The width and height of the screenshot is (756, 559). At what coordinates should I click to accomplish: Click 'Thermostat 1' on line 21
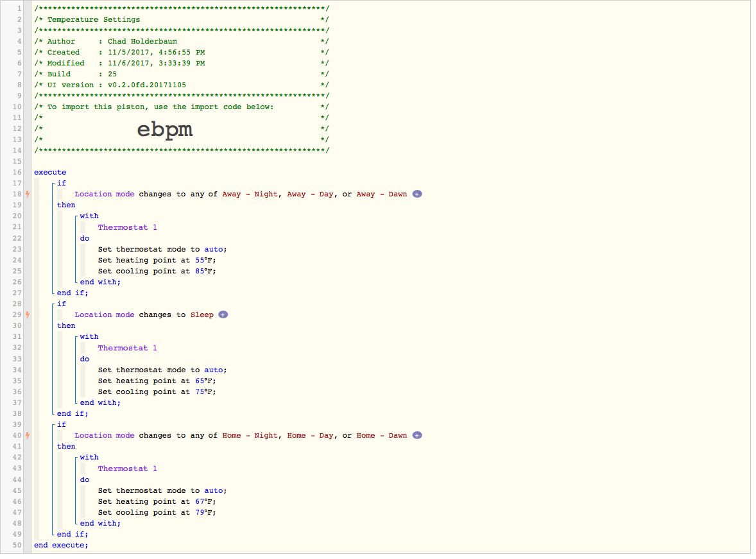pos(127,227)
